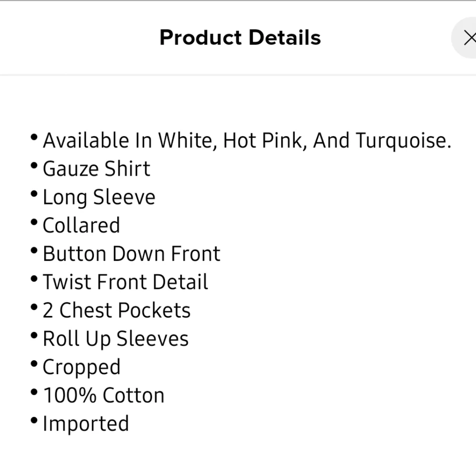Click the "Button Down Front" list item
This screenshot has height=476, width=476.
131,254
